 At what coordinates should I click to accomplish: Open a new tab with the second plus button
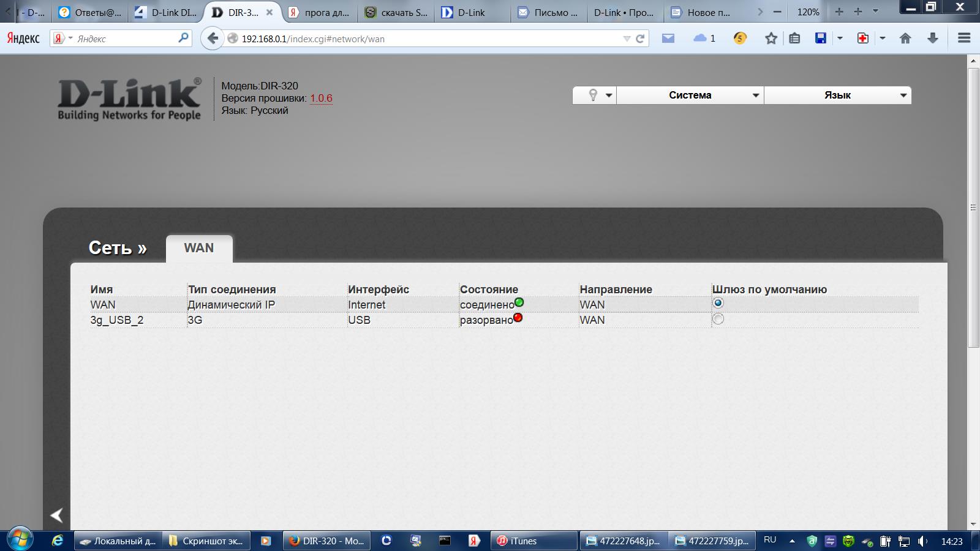tap(858, 12)
